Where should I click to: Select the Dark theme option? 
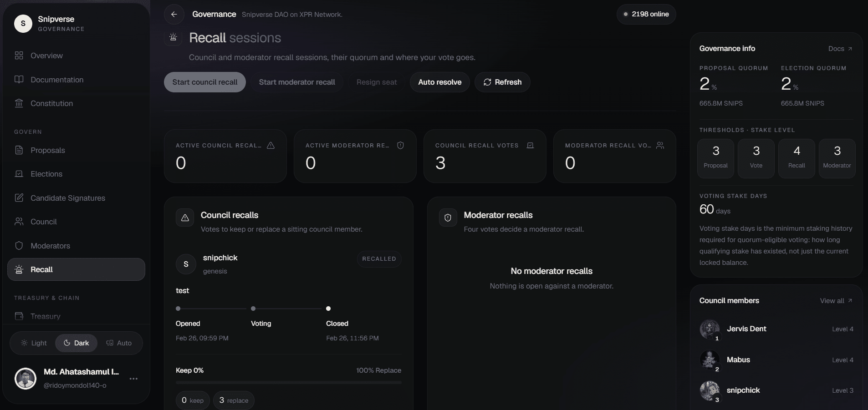coord(76,343)
